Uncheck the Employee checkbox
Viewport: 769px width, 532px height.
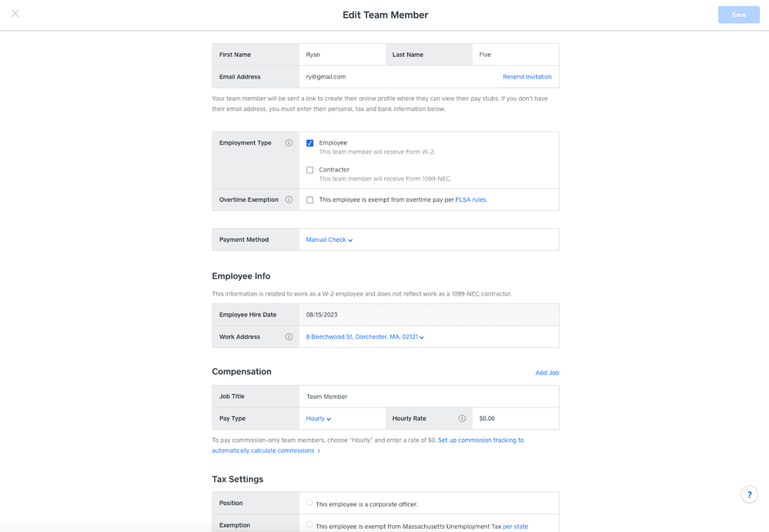tap(310, 143)
